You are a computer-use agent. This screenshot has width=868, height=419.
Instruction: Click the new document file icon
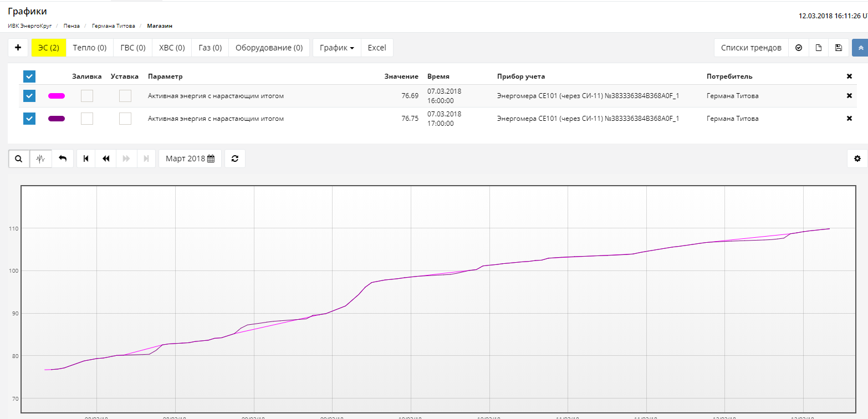[819, 48]
